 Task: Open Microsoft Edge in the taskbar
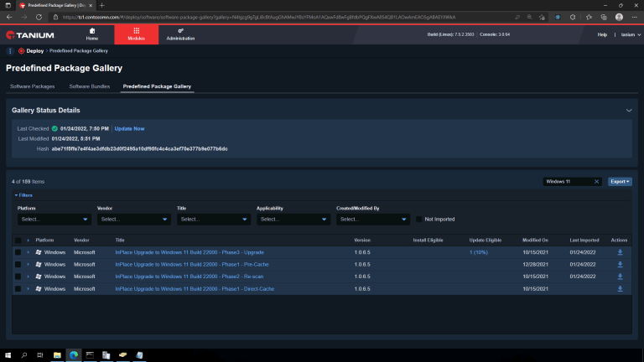point(74,354)
